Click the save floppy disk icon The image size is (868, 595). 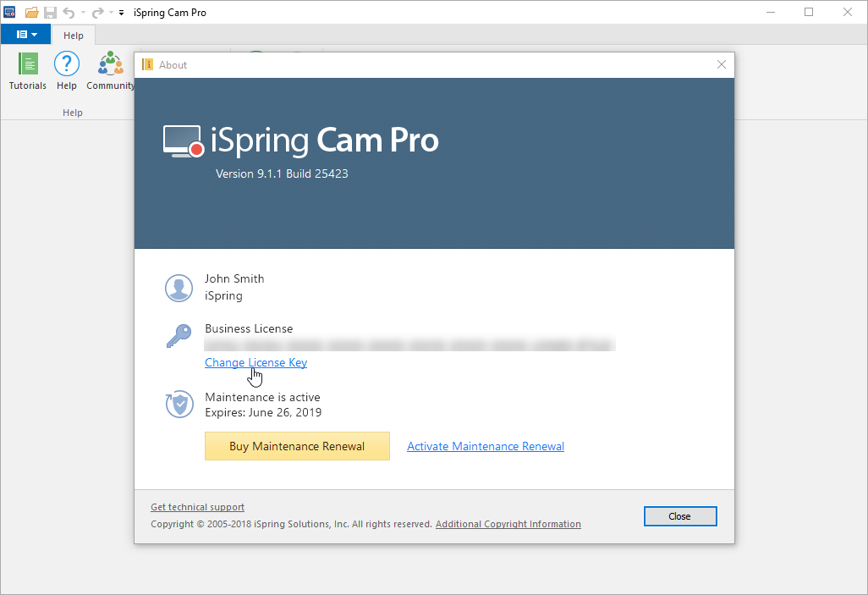[51, 13]
